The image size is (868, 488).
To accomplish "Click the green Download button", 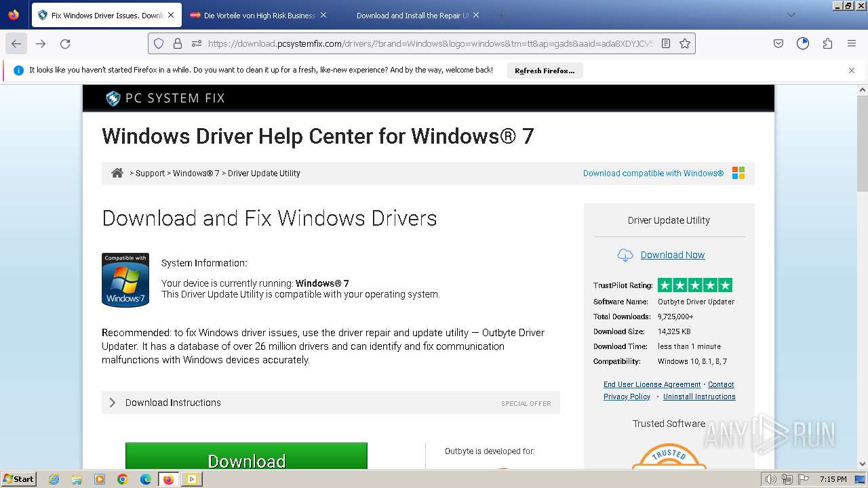I will point(246,456).
